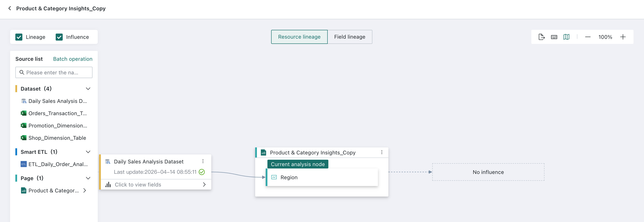Viewport: 644px width, 222px height.
Task: Select Promotion_Dimension... dataset
Action: point(58,126)
